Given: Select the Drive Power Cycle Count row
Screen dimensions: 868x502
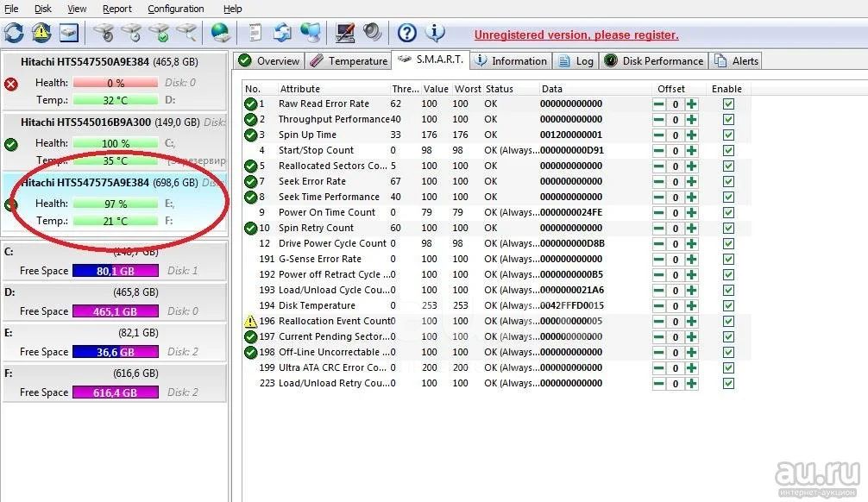Looking at the screenshot, I should coord(496,243).
